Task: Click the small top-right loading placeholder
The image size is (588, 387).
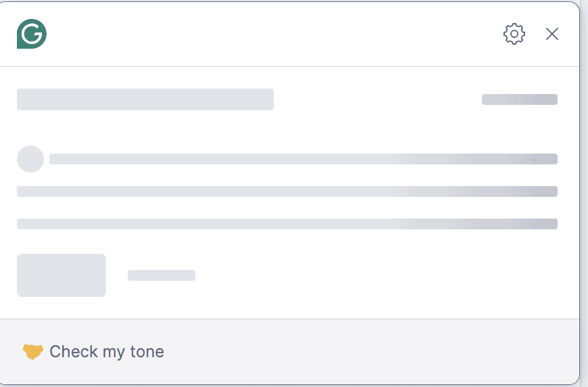Action: pos(519,99)
